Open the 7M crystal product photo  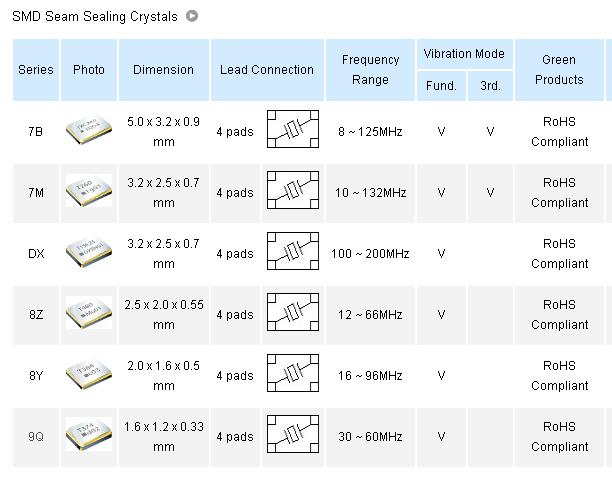coord(89,192)
